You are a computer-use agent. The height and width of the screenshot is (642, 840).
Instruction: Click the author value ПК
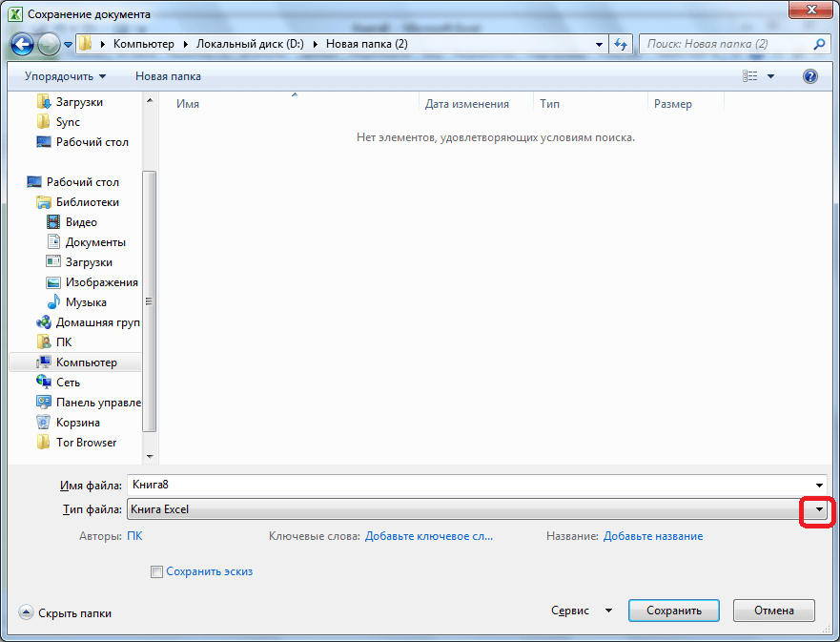point(134,536)
